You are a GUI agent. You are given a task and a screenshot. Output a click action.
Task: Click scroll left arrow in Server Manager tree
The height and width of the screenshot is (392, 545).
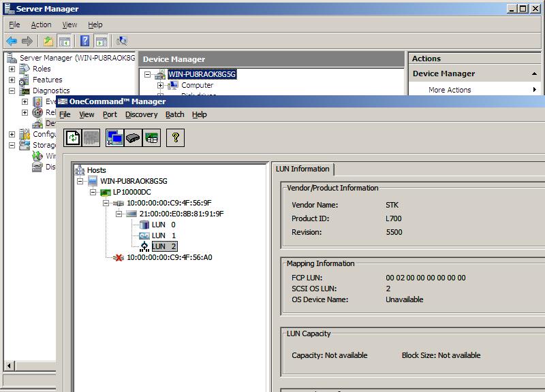[10, 365]
